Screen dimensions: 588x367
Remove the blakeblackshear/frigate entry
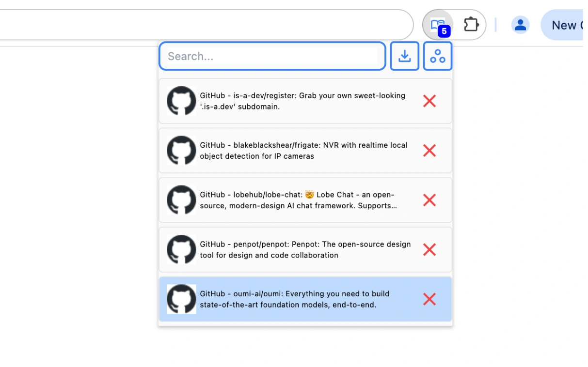point(429,151)
